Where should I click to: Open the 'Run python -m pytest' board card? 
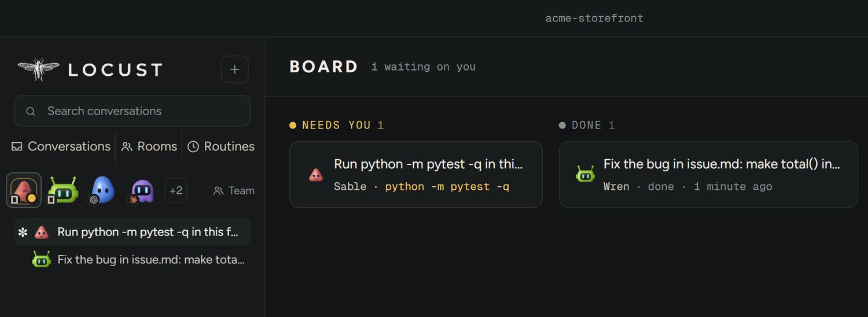416,174
